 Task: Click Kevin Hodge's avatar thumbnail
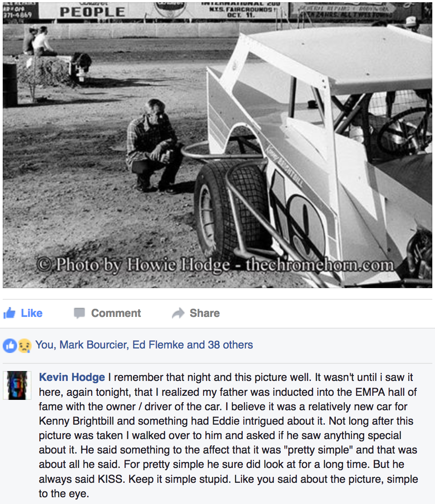click(17, 385)
